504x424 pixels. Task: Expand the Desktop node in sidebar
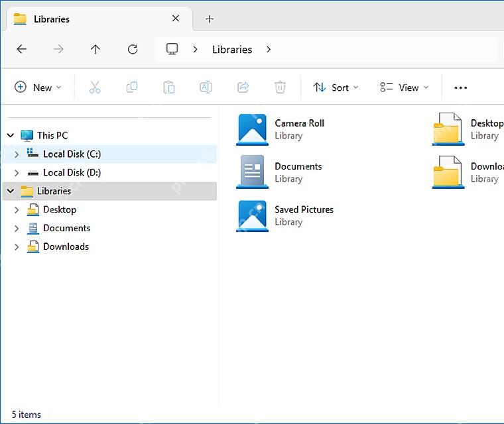tap(17, 210)
